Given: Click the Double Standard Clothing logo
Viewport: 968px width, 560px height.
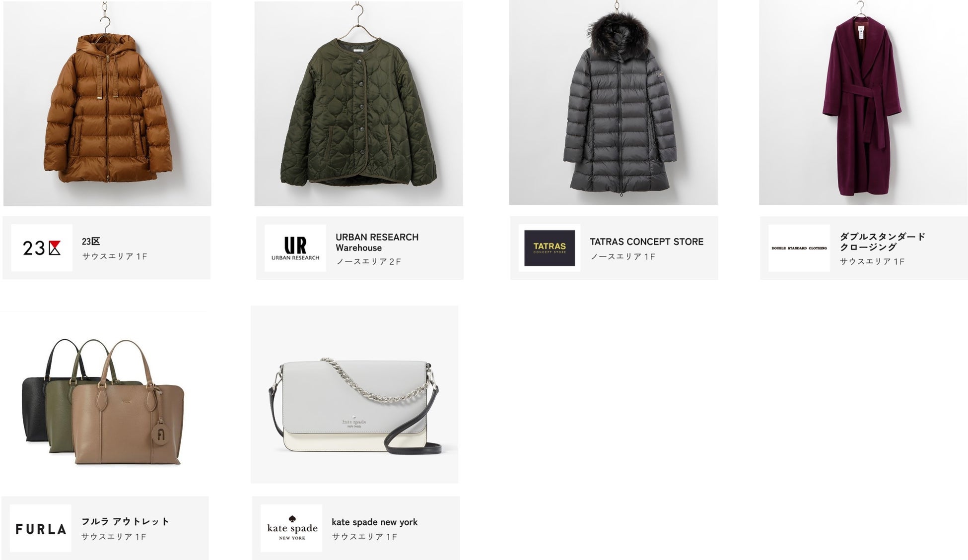Looking at the screenshot, I should click(x=799, y=248).
